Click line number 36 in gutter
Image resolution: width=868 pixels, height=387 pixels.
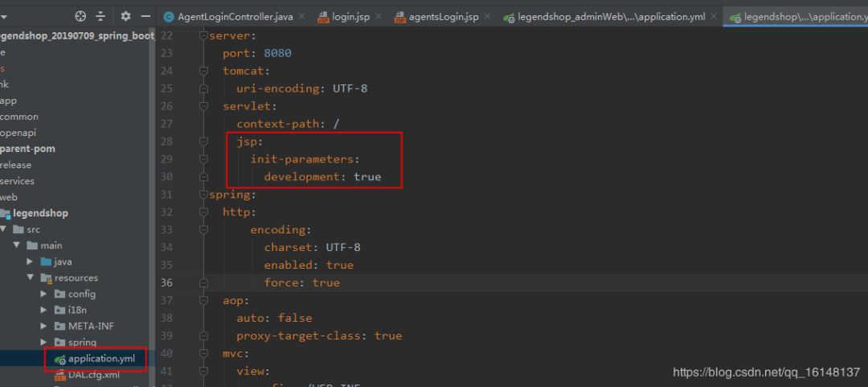[x=166, y=282]
